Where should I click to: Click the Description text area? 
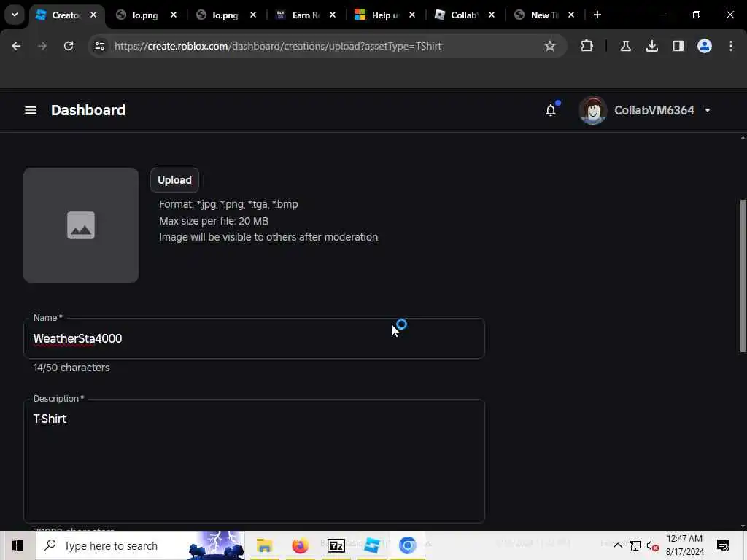tap(254, 461)
